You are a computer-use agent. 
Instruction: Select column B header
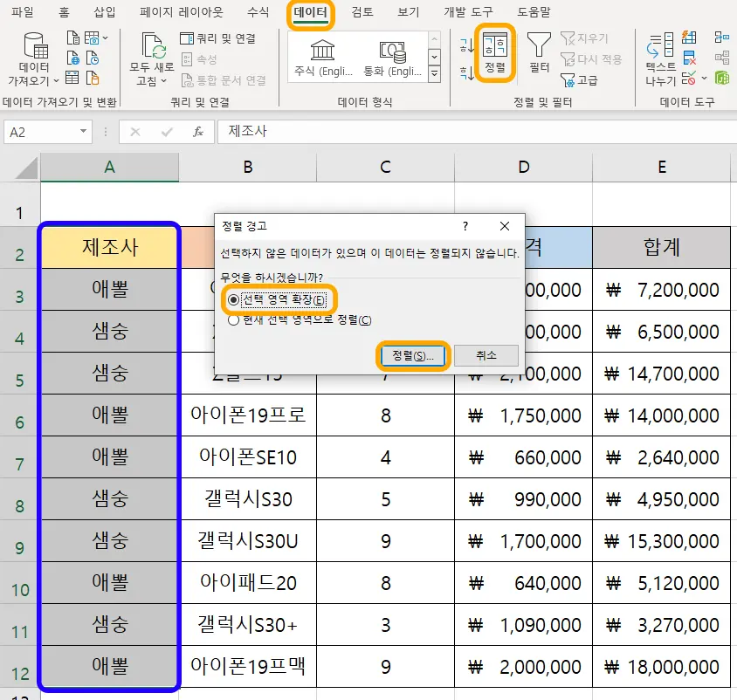248,168
